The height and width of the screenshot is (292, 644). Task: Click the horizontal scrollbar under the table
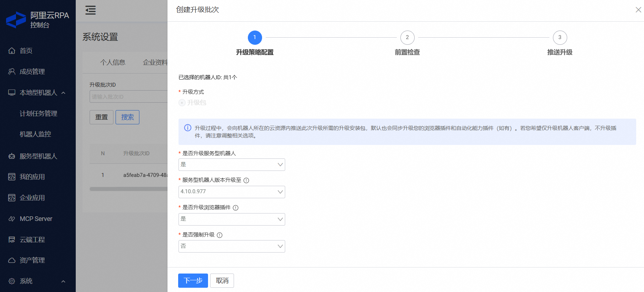pyautogui.click(x=128, y=189)
